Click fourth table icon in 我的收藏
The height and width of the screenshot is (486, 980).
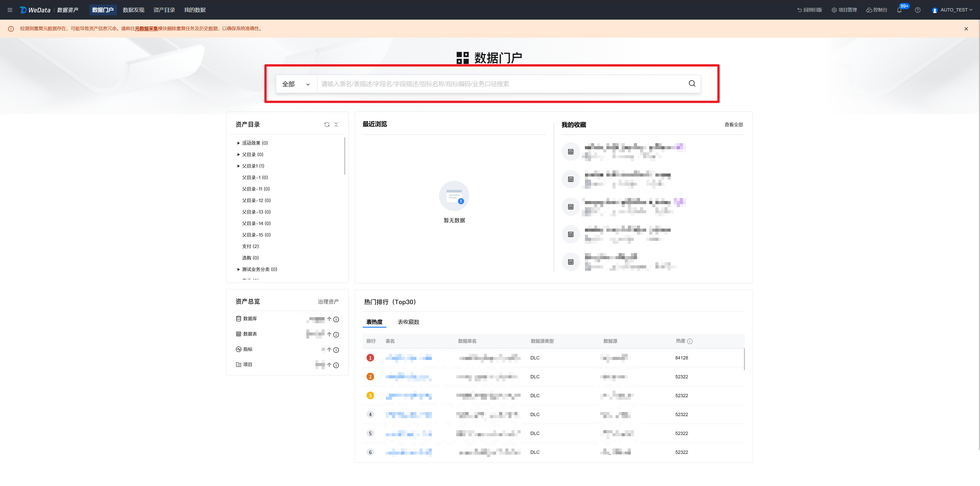point(571,234)
